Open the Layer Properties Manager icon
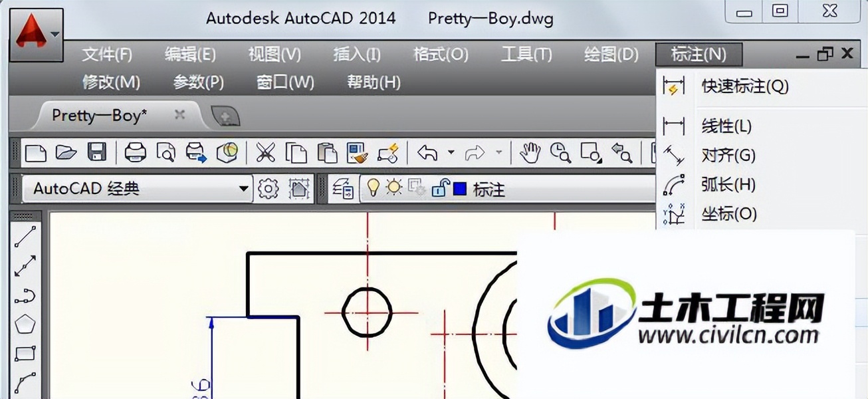 pyautogui.click(x=344, y=189)
